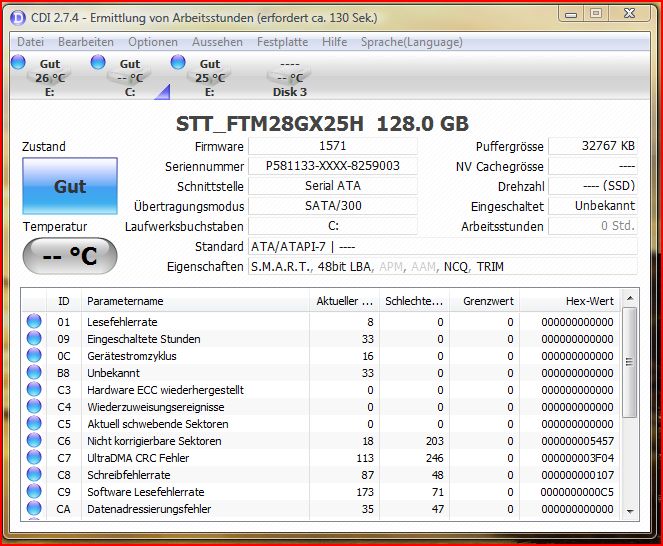This screenshot has height=546, width=663.
Task: Click scroll down arrow in SMART list
Action: pos(630,512)
